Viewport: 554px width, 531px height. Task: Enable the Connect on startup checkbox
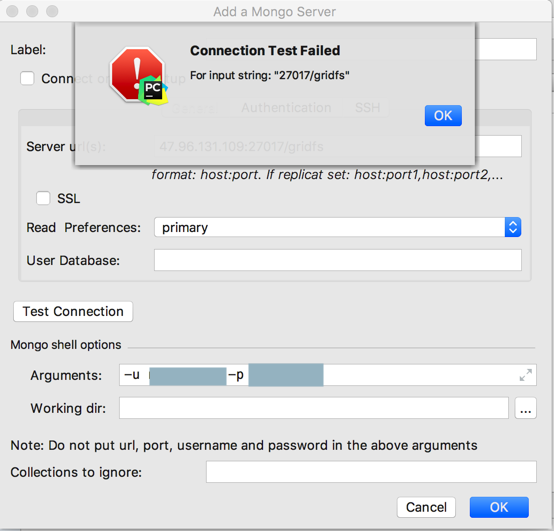coord(27,78)
